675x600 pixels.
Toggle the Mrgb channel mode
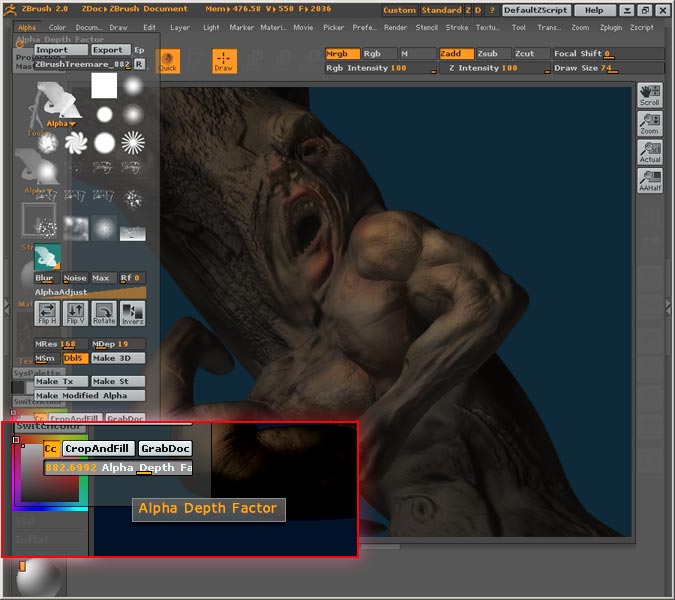340,53
